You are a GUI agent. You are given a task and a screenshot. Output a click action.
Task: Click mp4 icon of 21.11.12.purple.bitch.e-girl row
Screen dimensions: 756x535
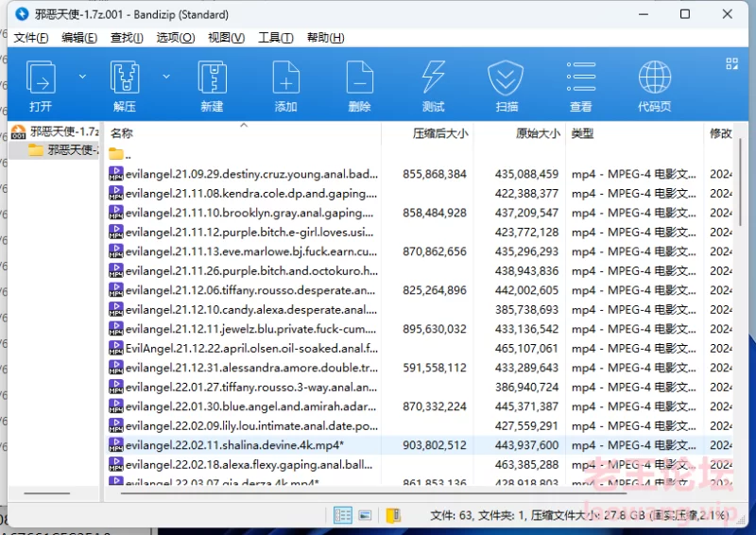coord(116,232)
